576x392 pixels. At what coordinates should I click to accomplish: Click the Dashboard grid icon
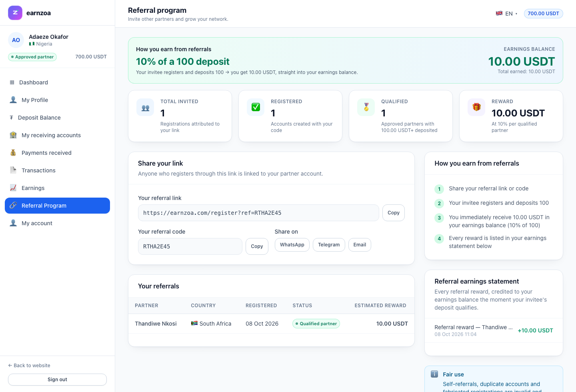point(12,82)
